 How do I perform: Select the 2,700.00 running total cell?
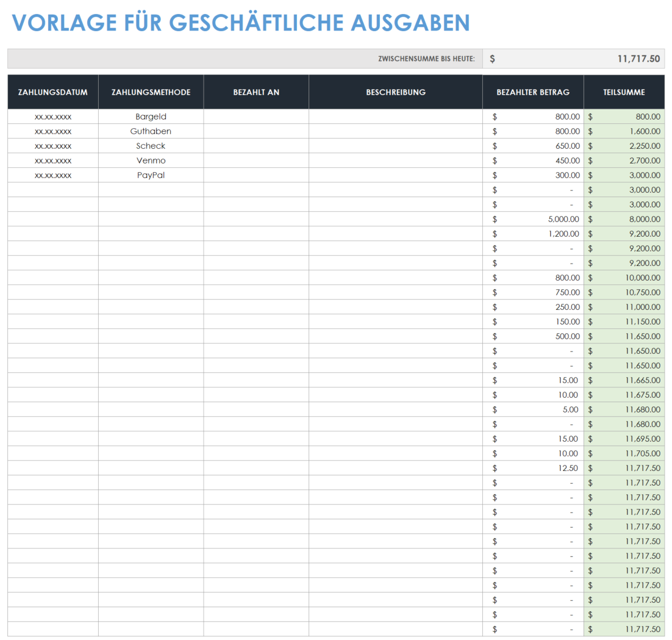point(624,160)
